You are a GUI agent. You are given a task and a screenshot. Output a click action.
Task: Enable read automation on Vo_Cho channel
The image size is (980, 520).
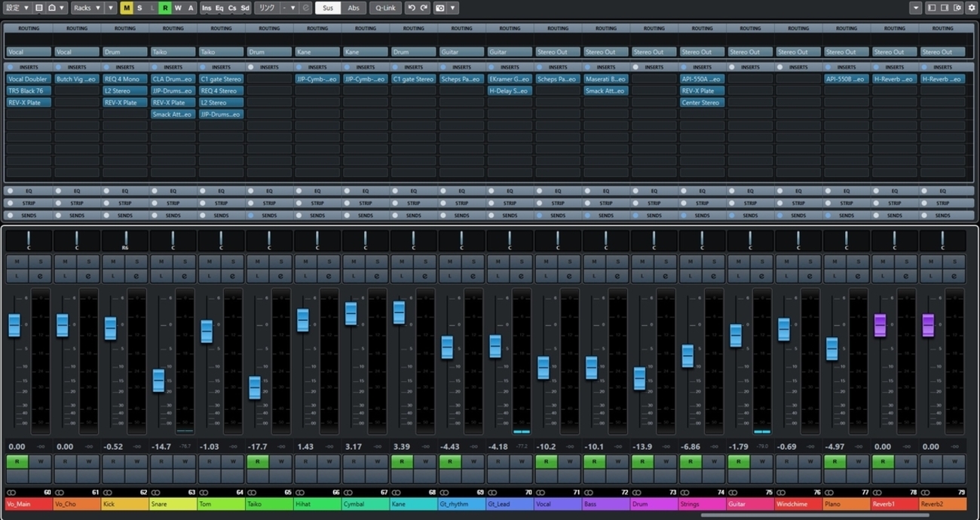(65, 461)
